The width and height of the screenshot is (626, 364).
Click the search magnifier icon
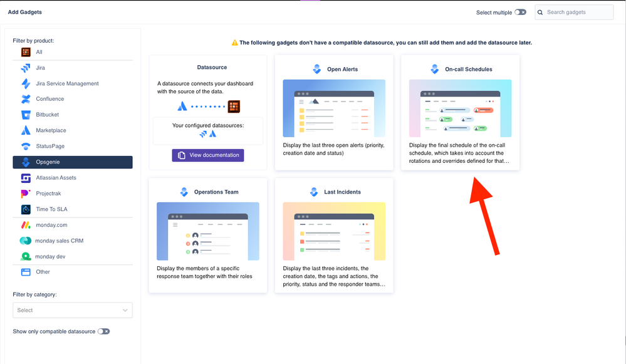(x=540, y=13)
